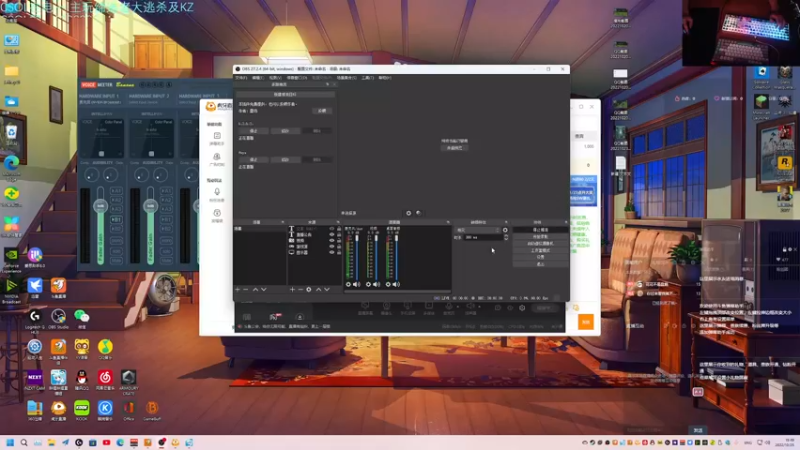Open File menu in OBS menu bar
The width and height of the screenshot is (800, 450).
pos(241,78)
